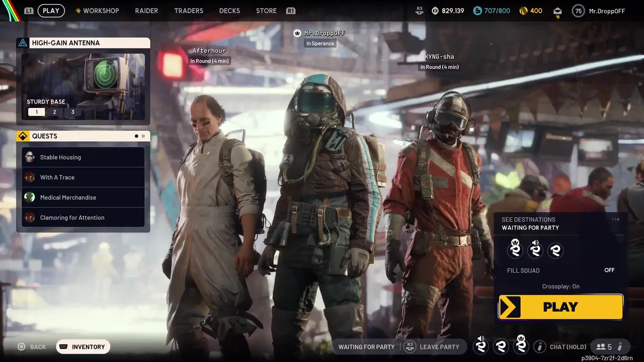
Task: Open the DECKS tab
Action: [x=229, y=11]
